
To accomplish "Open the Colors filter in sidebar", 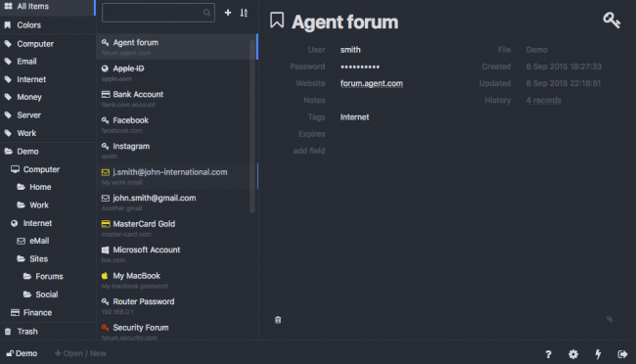I will [47, 25].
